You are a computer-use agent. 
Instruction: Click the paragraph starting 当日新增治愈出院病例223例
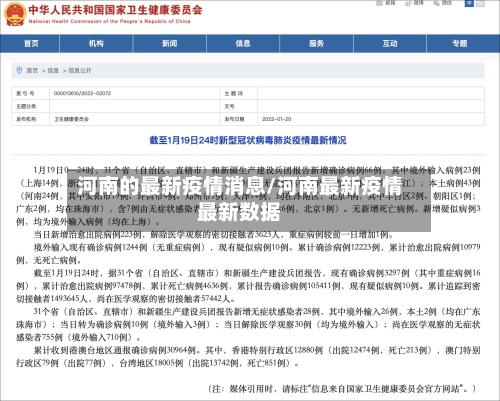click(214, 235)
